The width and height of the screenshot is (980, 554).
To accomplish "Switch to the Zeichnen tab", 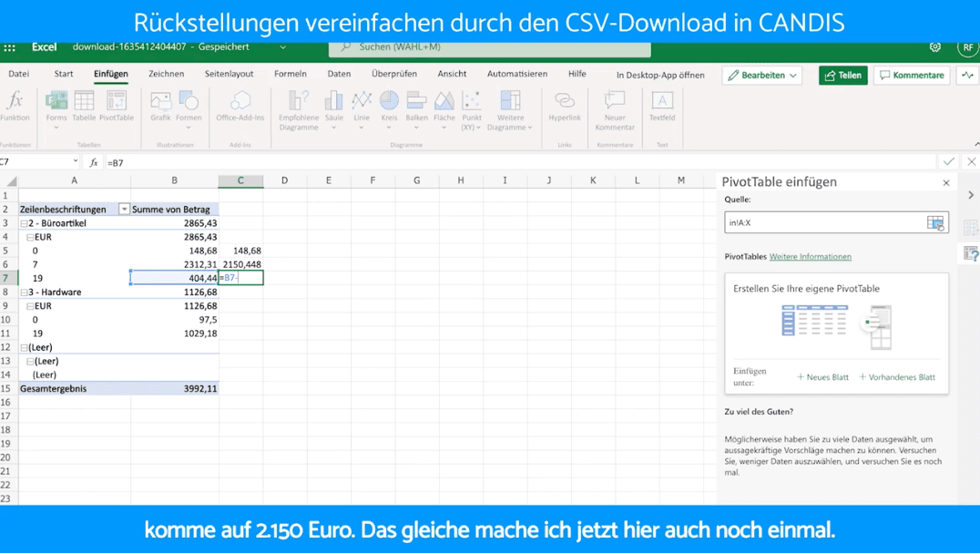I will [x=167, y=74].
